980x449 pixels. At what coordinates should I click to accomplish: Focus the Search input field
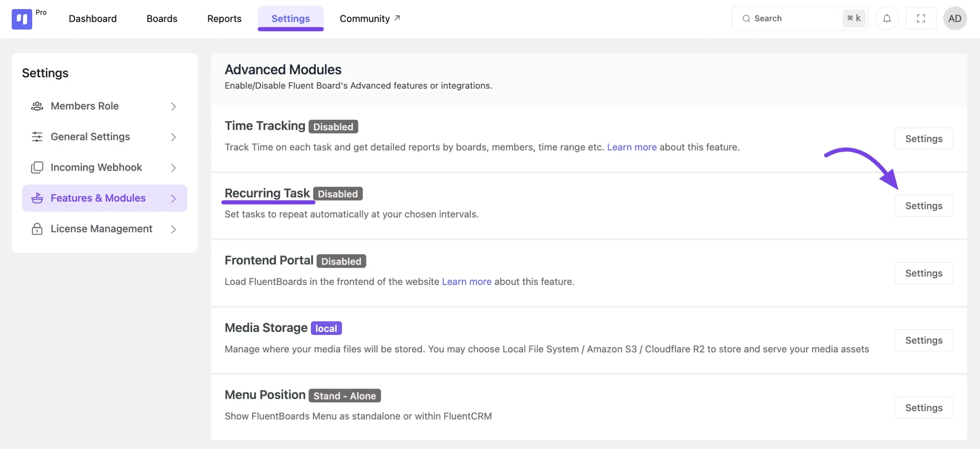coord(799,18)
